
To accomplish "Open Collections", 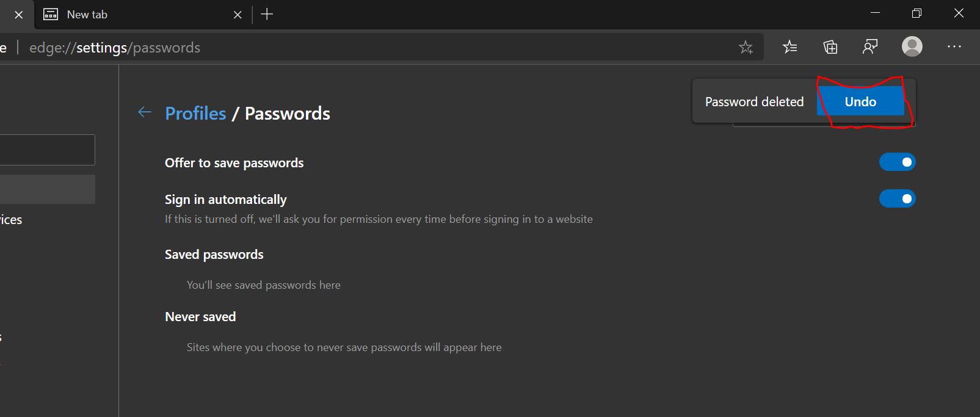I will tap(830, 46).
